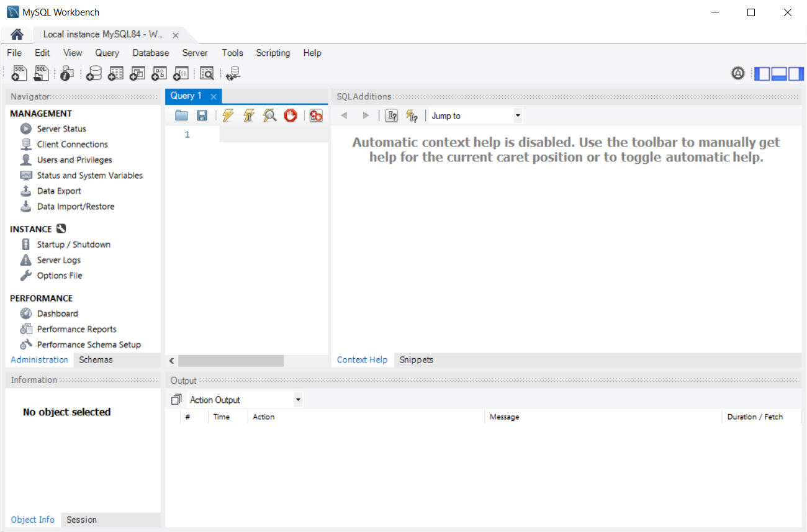Close the Local instance MySQL84 tab
The width and height of the screenshot is (807, 532).
(x=176, y=35)
